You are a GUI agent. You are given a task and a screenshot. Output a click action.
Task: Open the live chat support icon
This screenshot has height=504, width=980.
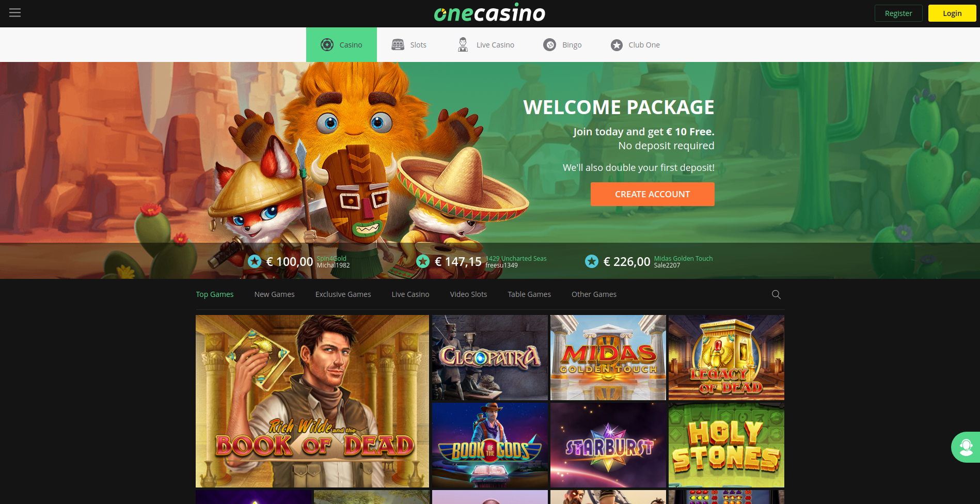click(966, 447)
